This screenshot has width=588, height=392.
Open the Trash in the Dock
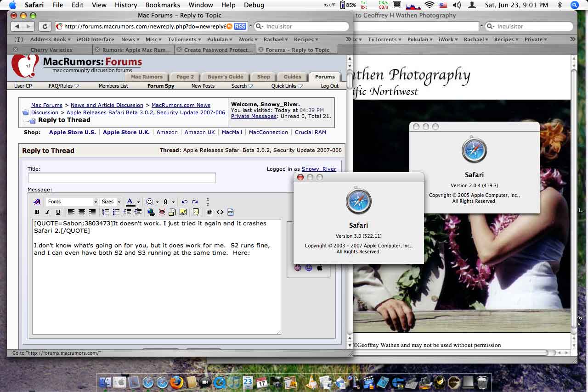482,382
